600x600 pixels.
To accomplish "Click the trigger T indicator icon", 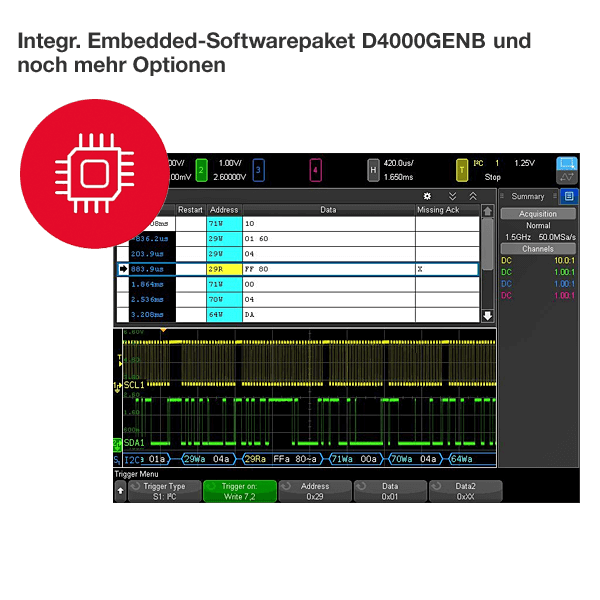I will (462, 170).
